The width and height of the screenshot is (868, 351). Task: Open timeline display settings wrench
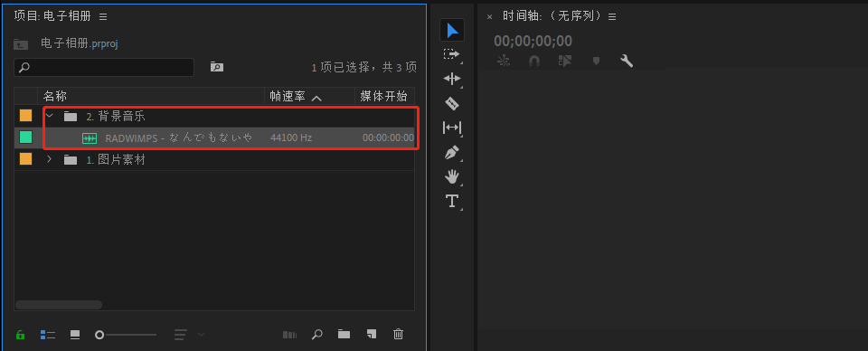coord(627,61)
